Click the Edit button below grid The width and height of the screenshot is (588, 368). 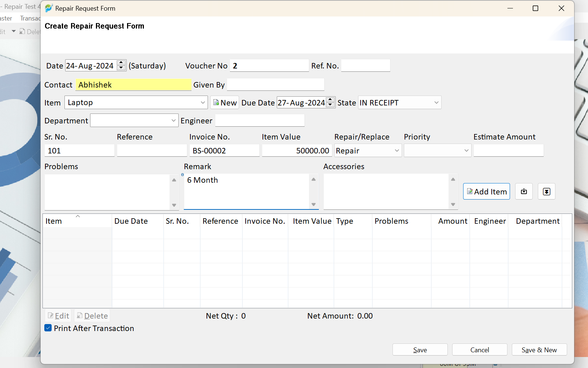[59, 316]
